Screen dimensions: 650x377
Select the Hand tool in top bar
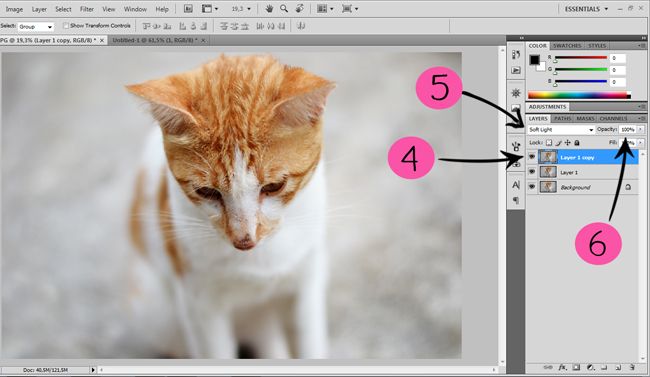coord(269,9)
